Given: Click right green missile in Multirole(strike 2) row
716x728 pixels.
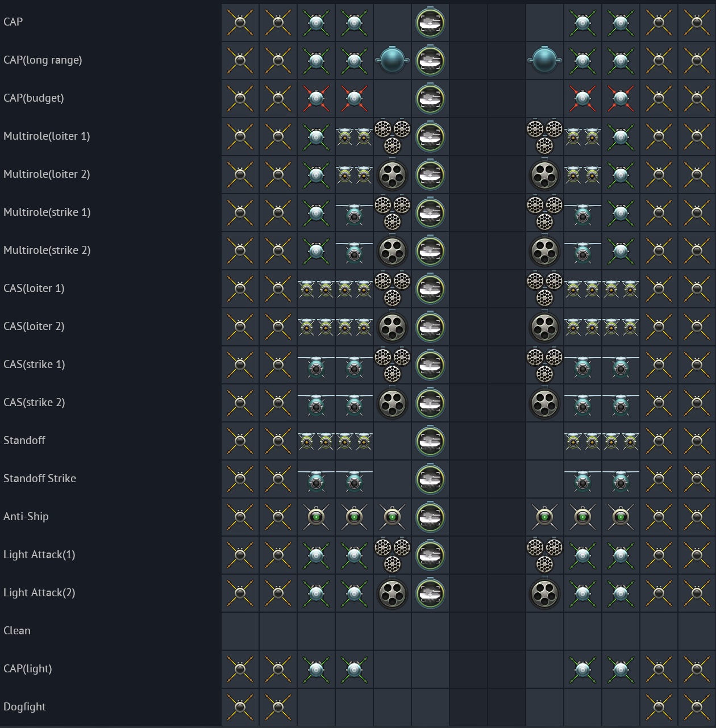Looking at the screenshot, I should click(x=621, y=250).
